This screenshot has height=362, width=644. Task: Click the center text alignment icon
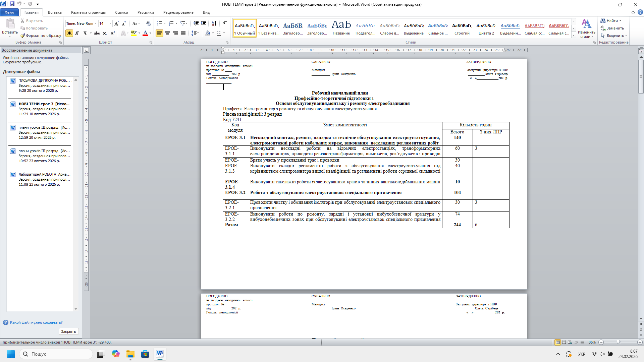point(167,33)
